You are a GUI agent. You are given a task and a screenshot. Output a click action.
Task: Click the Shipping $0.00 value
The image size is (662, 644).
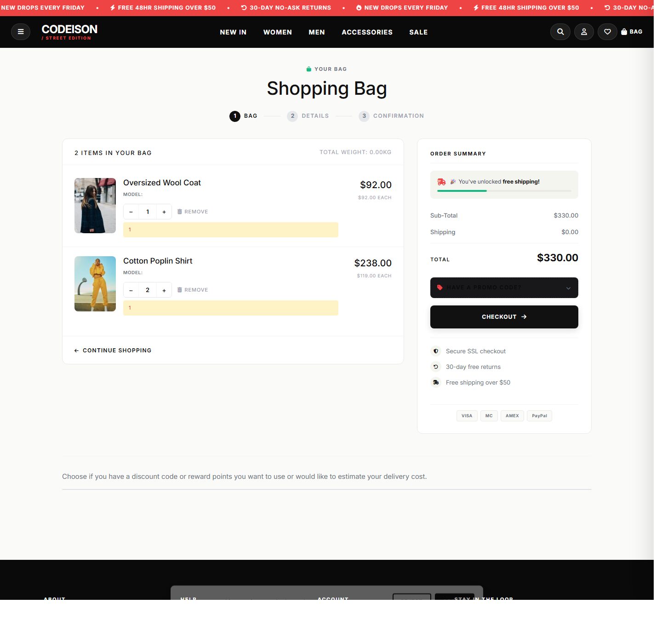(x=570, y=232)
